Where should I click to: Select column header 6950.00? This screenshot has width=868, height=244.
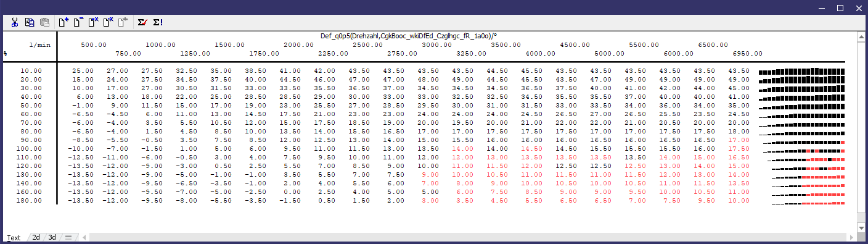point(748,54)
